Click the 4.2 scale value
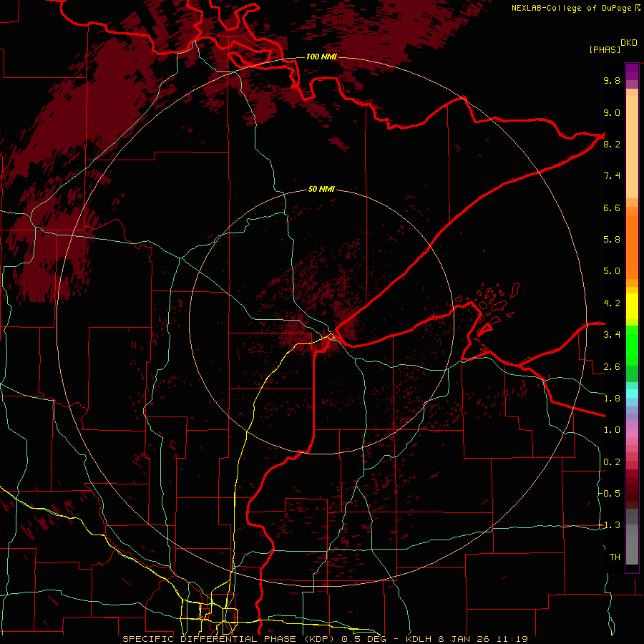Image resolution: width=644 pixels, height=644 pixels. (x=612, y=303)
